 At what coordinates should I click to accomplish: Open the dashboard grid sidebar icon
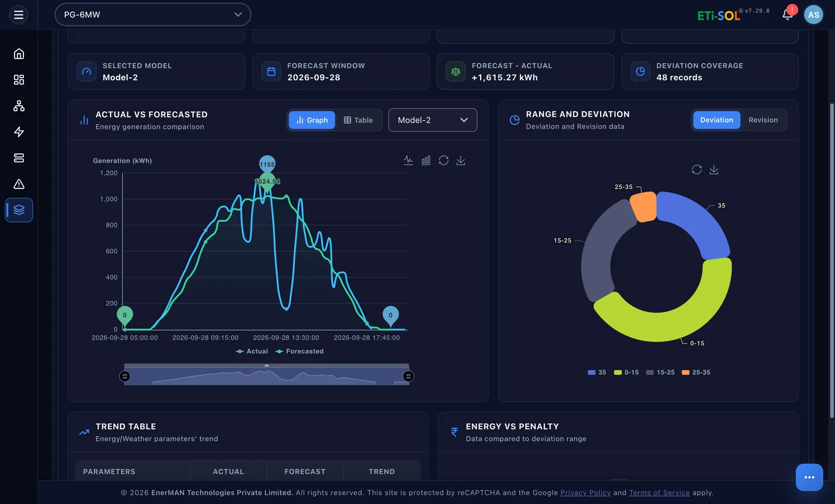pos(19,80)
